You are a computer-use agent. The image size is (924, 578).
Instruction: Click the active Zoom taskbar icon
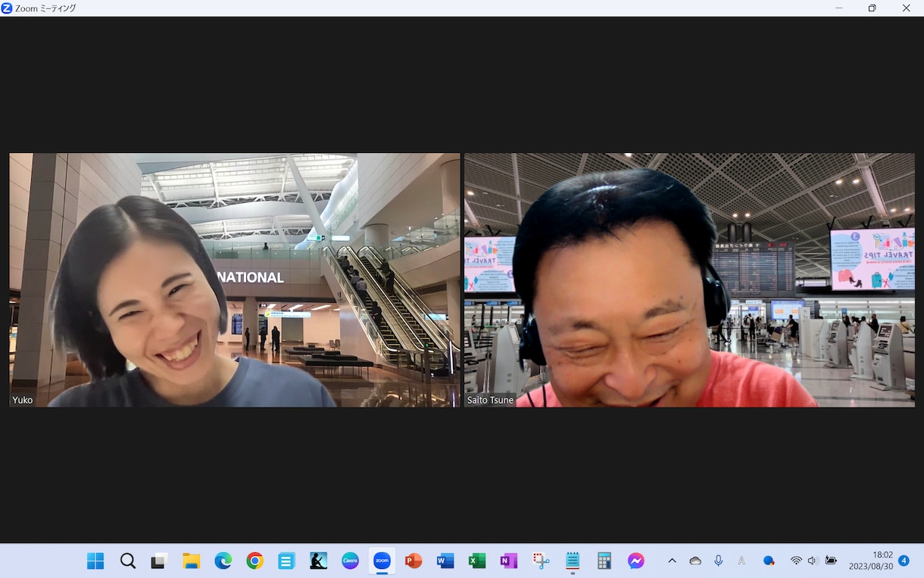coord(382,561)
